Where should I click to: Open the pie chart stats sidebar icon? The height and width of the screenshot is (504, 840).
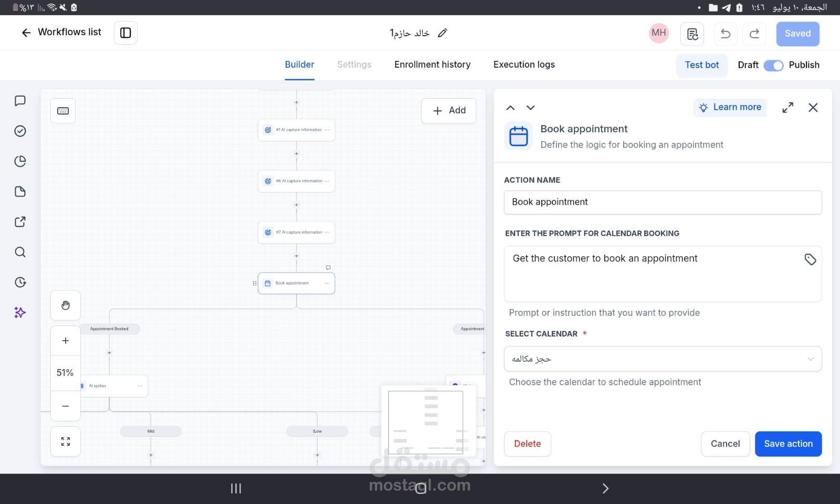tap(20, 161)
